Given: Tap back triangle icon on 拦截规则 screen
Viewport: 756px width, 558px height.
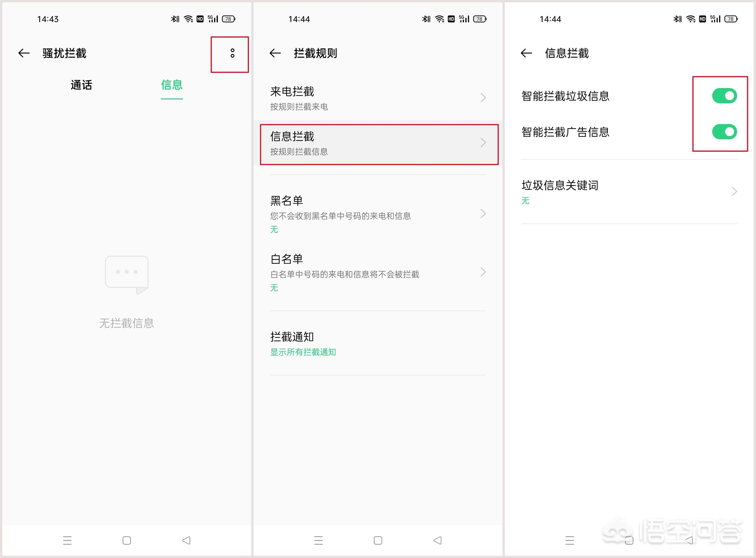Looking at the screenshot, I should 437,540.
